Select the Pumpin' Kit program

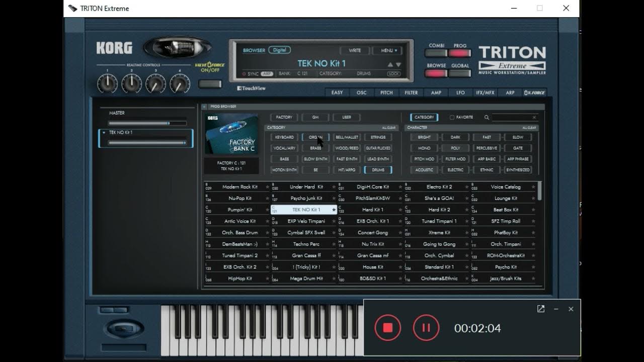coord(237,210)
